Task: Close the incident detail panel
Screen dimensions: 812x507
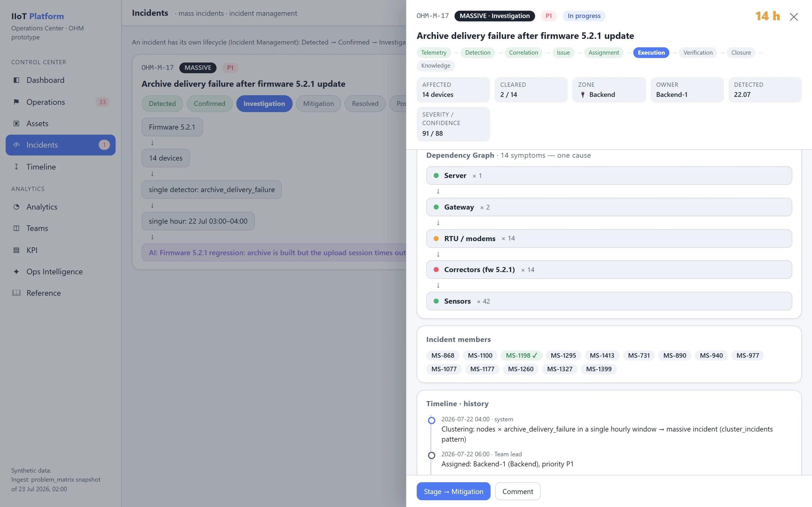Action: click(794, 17)
